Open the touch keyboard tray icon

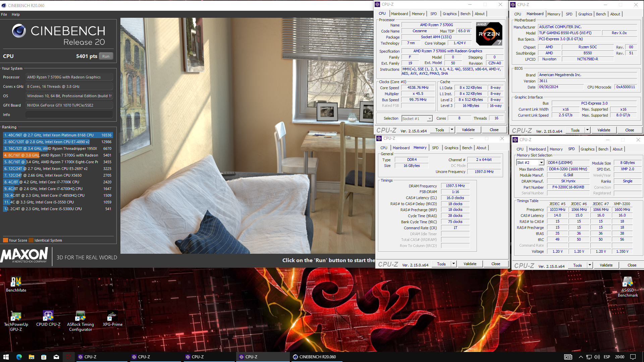tap(568, 357)
